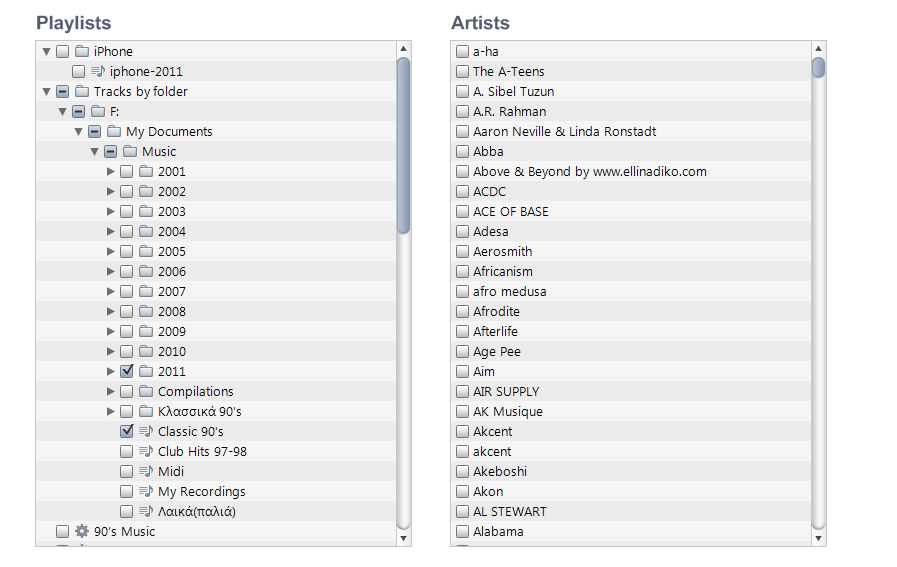The image size is (897, 567).
Task: Click the F: drive folder icon
Action: tap(98, 112)
